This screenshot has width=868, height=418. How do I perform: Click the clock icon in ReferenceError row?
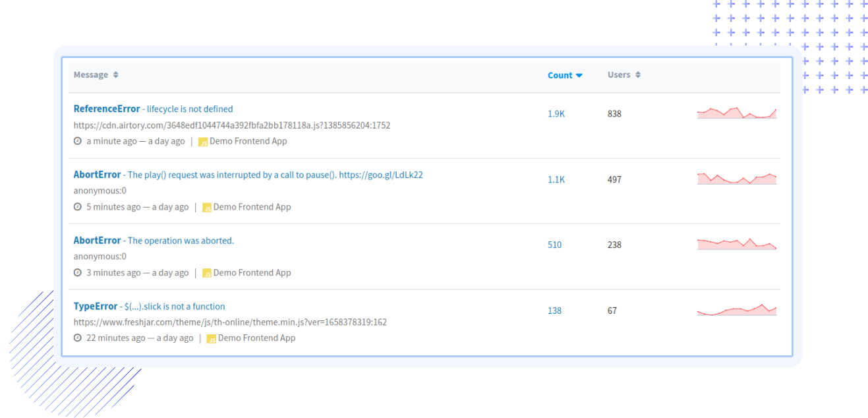(x=78, y=141)
